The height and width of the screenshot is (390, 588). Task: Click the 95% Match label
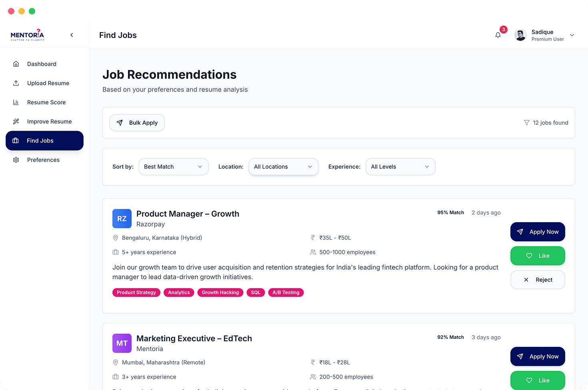(x=451, y=213)
